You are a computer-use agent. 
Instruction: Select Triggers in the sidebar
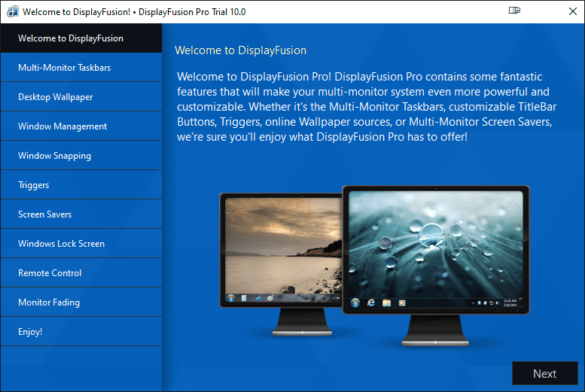(81, 185)
